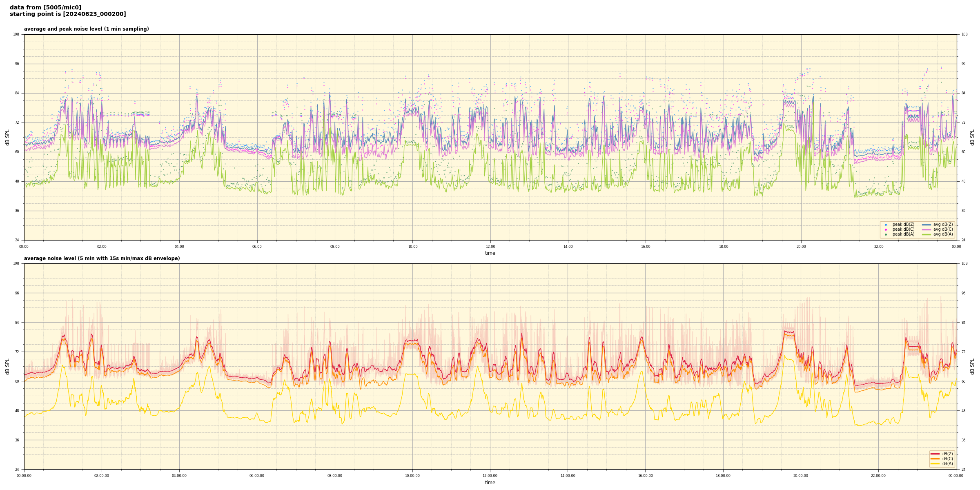Click the 06:00 tick on top chart x-axis
The width and height of the screenshot is (980, 490).
(x=257, y=247)
